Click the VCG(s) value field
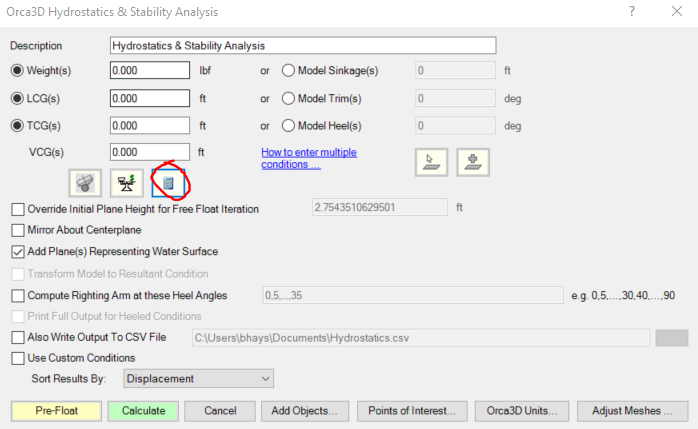 (x=150, y=152)
